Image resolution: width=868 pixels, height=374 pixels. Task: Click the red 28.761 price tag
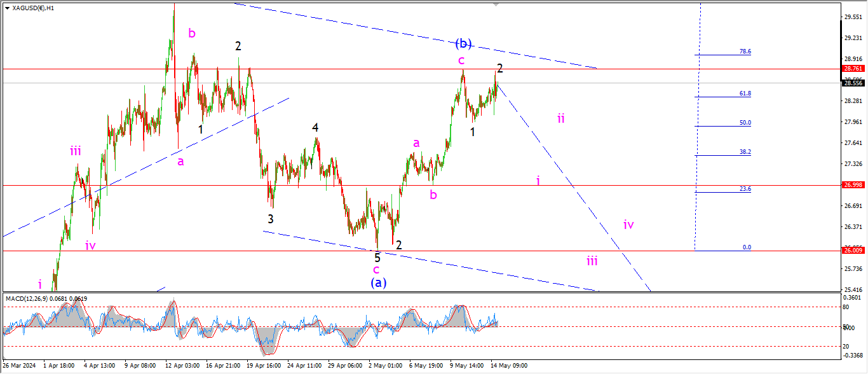coord(853,68)
